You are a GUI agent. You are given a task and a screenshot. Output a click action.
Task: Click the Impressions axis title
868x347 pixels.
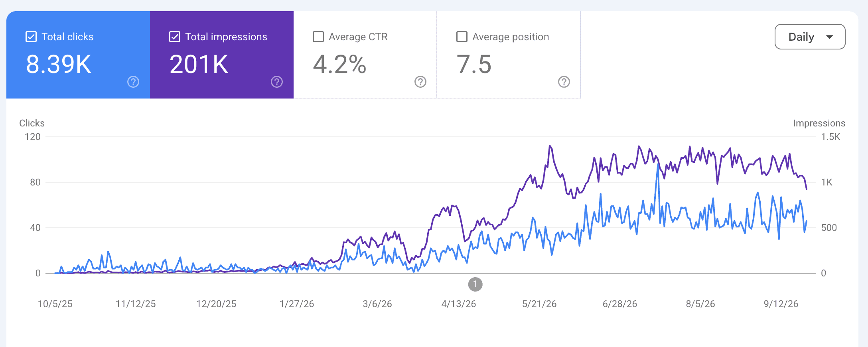(819, 123)
